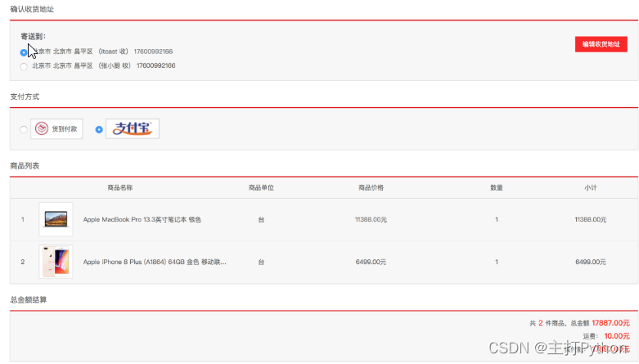Image resolution: width=639 pixels, height=364 pixels.
Task: Click the quantity 1 for the MacBook
Action: click(497, 219)
